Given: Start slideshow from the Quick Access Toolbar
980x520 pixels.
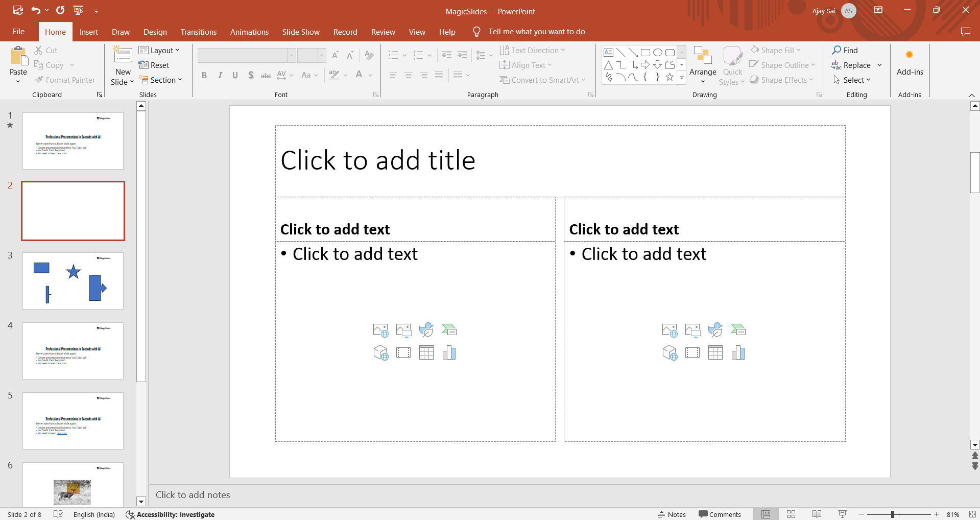Looking at the screenshot, I should [x=78, y=10].
